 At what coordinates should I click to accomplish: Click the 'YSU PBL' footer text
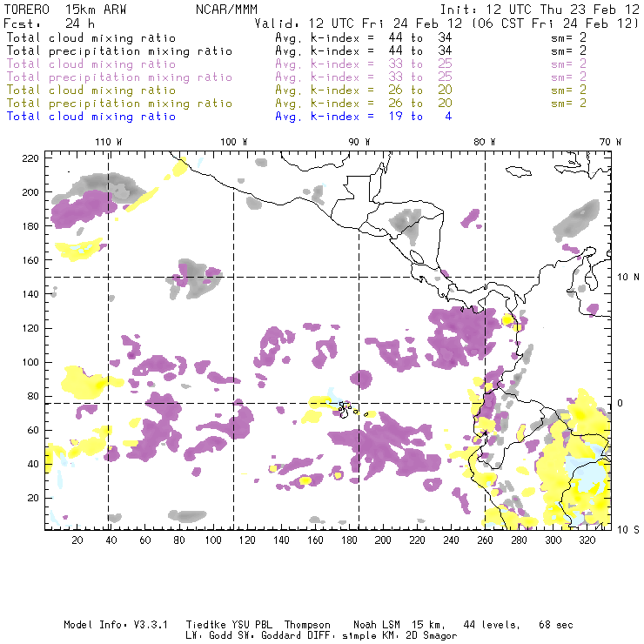click(x=252, y=625)
